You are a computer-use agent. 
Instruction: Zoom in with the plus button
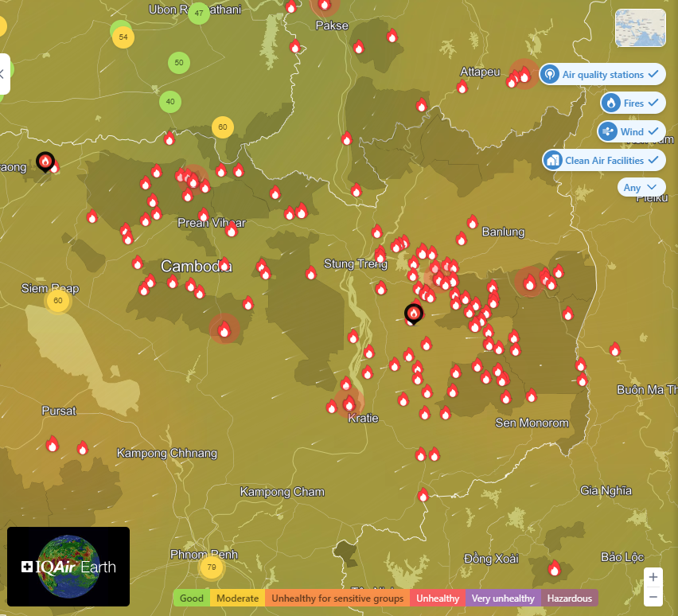coord(653,577)
